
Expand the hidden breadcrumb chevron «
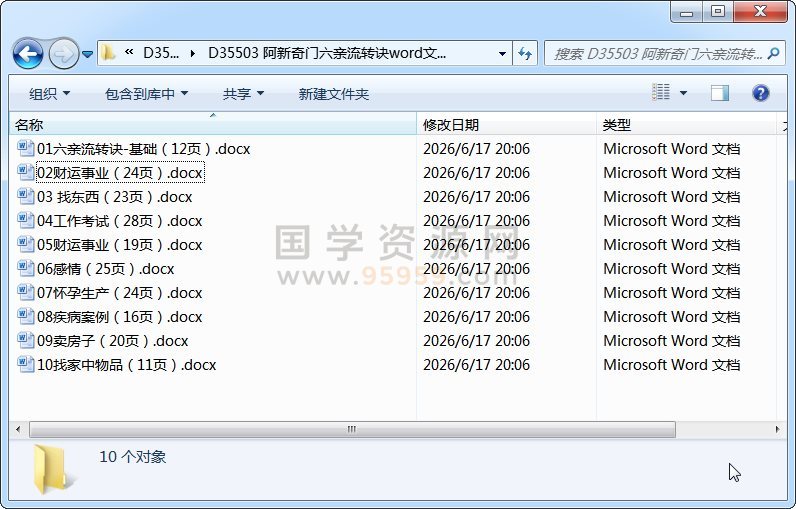(129, 52)
